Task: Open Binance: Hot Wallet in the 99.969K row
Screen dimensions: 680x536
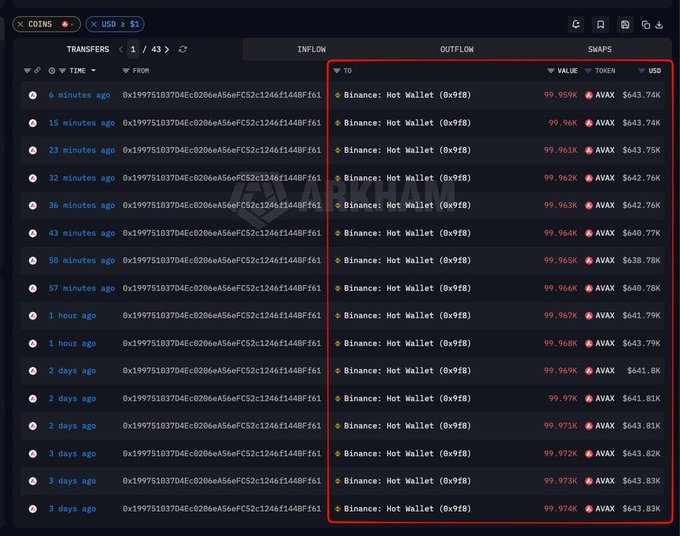Action: [x=407, y=371]
